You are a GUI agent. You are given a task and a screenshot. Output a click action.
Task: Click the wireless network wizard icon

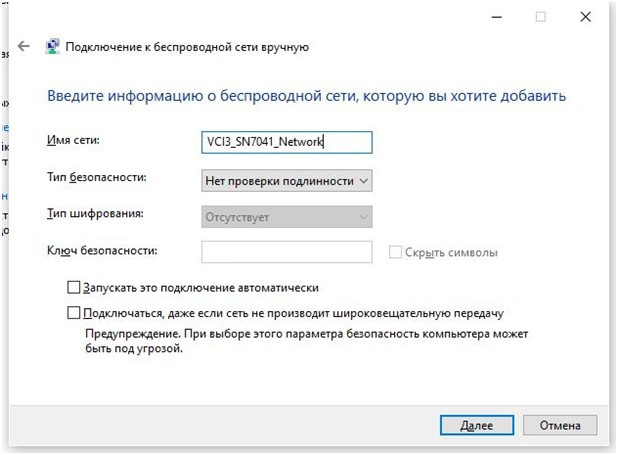tap(52, 47)
